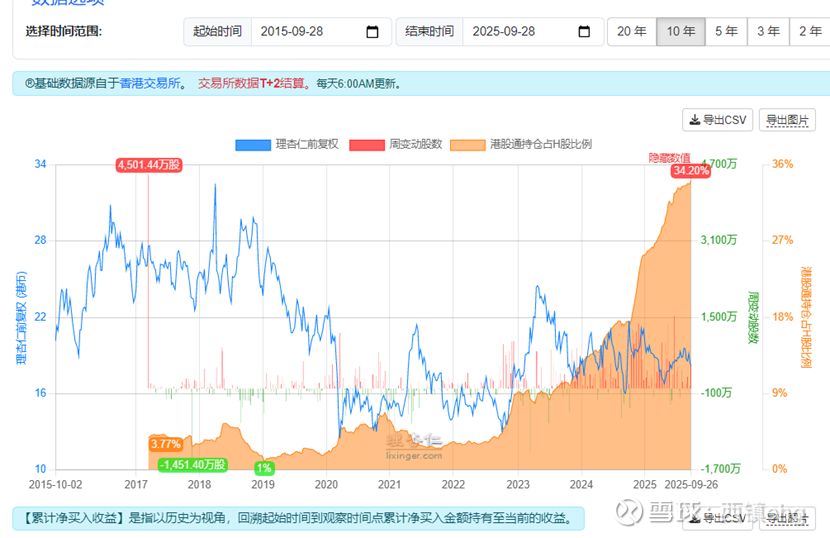
Task: Click the 2015-10-02 x-axis start label
Action: tap(56, 485)
